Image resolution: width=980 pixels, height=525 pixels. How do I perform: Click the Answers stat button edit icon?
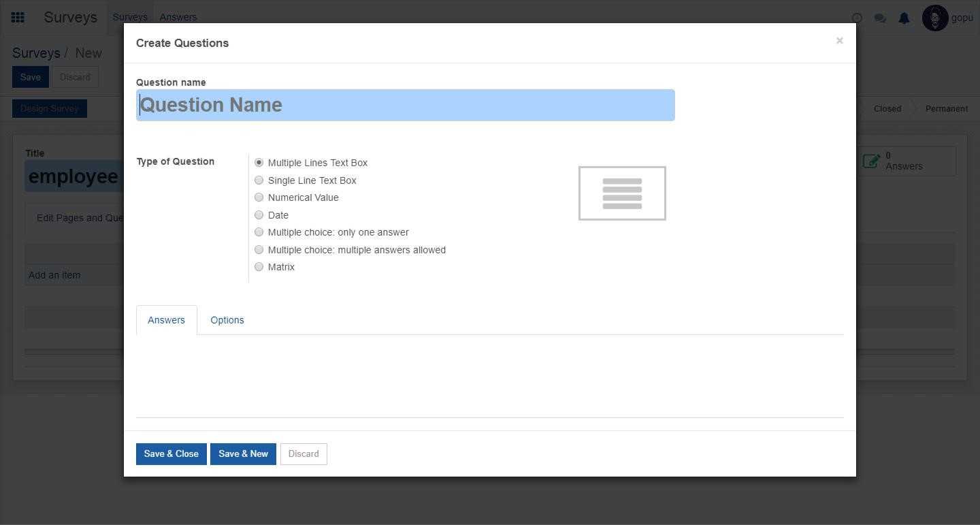click(x=870, y=161)
